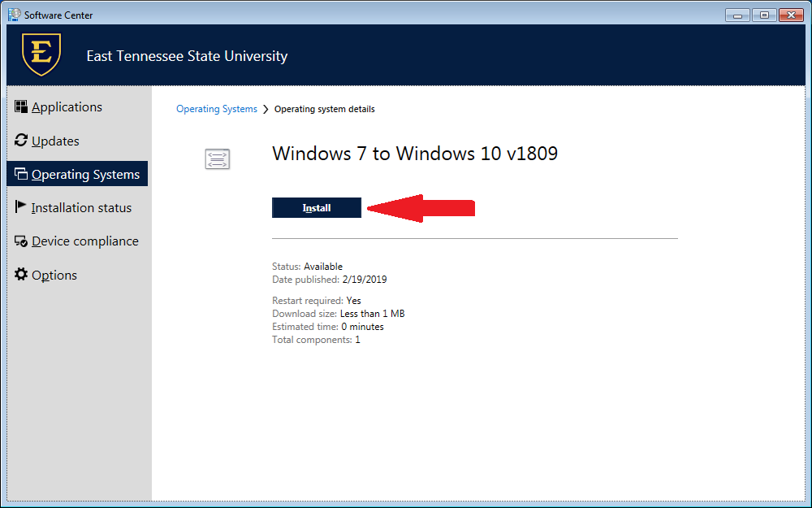
Task: Click the Software Center title bar icon
Action: [x=15, y=15]
